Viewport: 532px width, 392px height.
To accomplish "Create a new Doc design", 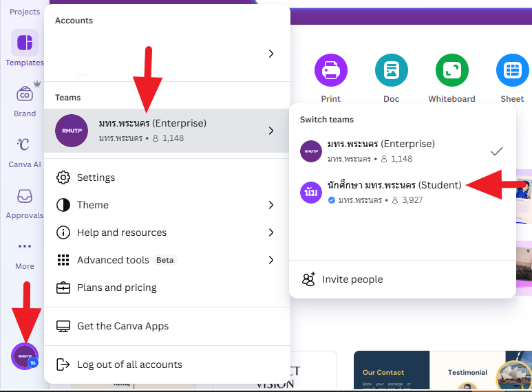I will pyautogui.click(x=391, y=70).
